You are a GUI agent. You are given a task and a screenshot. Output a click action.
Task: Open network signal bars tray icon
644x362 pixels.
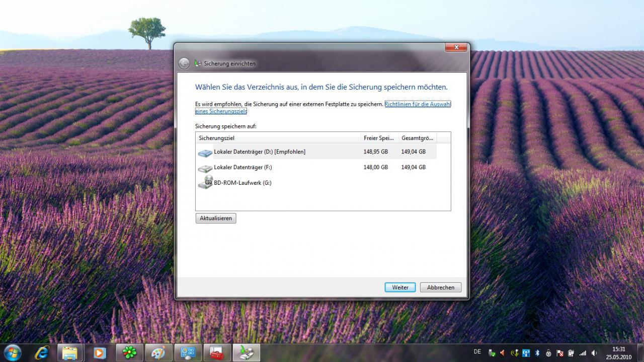pyautogui.click(x=583, y=353)
